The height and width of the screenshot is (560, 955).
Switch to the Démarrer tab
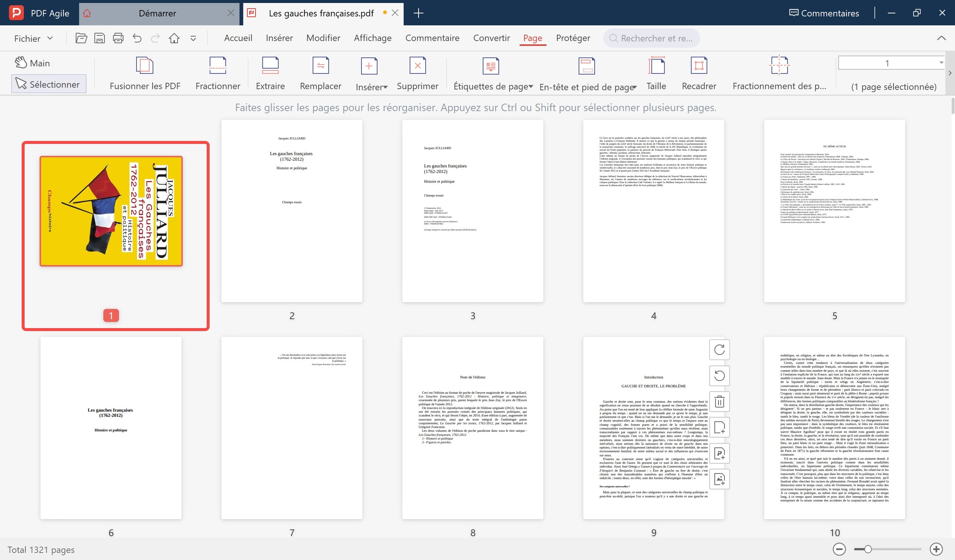pyautogui.click(x=157, y=13)
